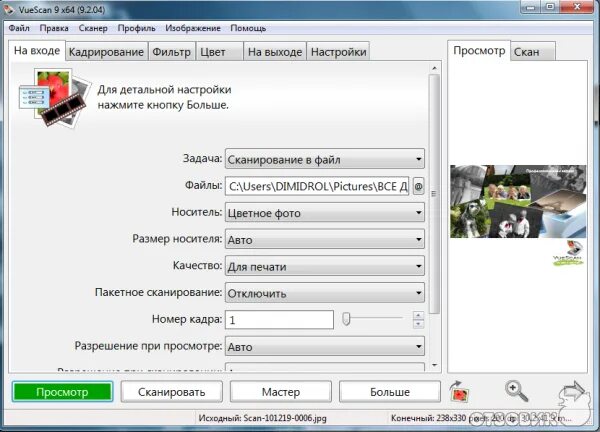Click the settings panel scroll up arrow
Image resolution: width=600 pixels, height=432 pixels.
point(434,68)
